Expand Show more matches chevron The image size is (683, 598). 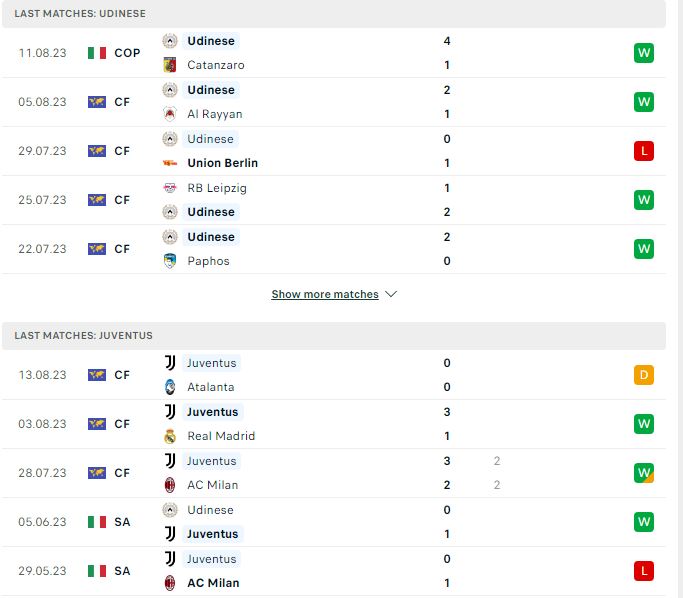(x=391, y=294)
